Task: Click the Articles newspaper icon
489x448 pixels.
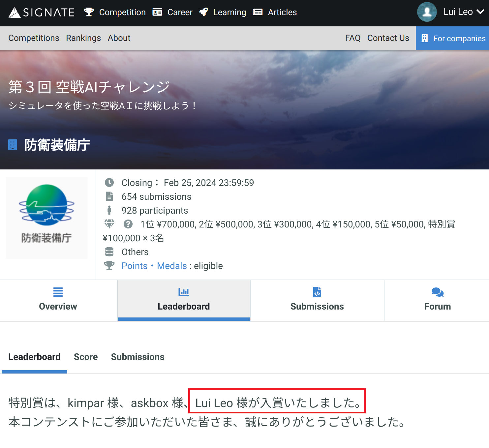Action: (258, 12)
